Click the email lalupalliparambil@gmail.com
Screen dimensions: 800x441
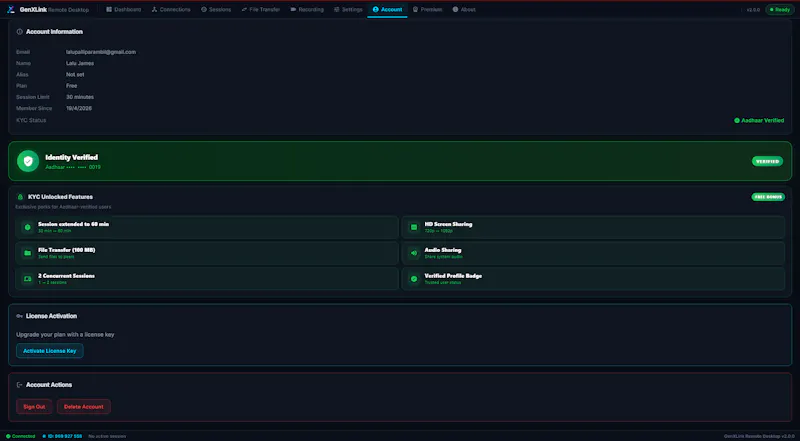101,52
